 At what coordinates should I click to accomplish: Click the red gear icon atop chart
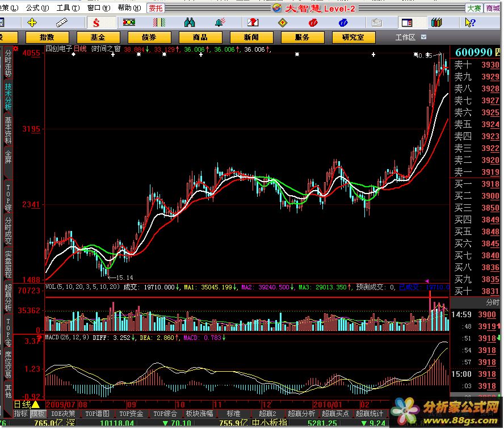pos(16,49)
